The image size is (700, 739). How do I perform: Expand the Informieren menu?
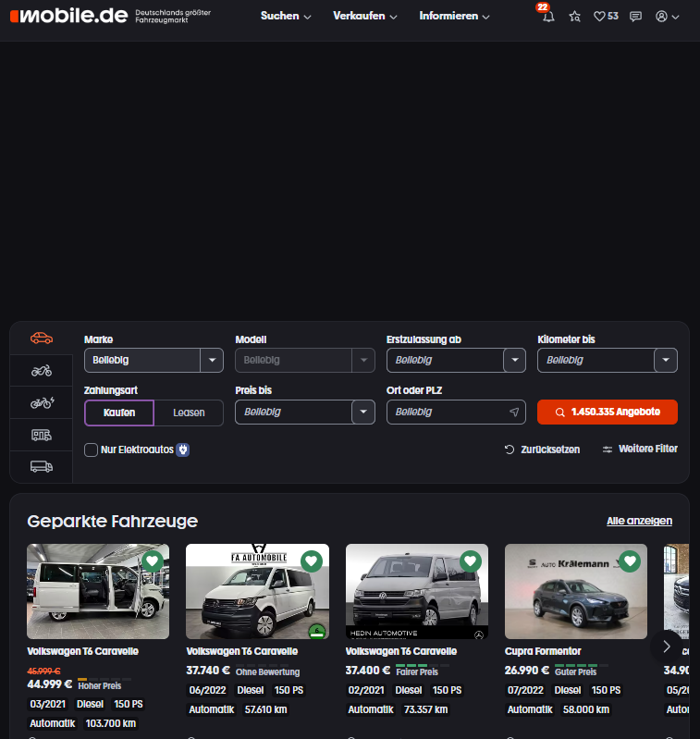[454, 16]
